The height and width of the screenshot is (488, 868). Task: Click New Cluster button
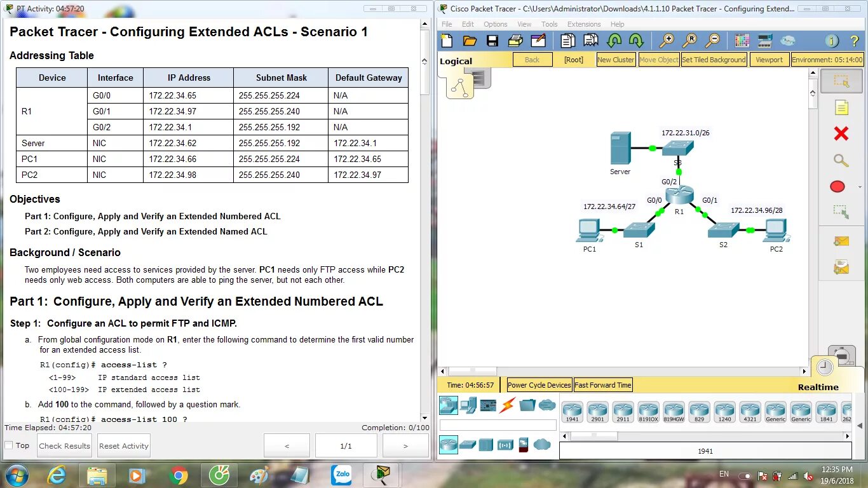click(616, 60)
